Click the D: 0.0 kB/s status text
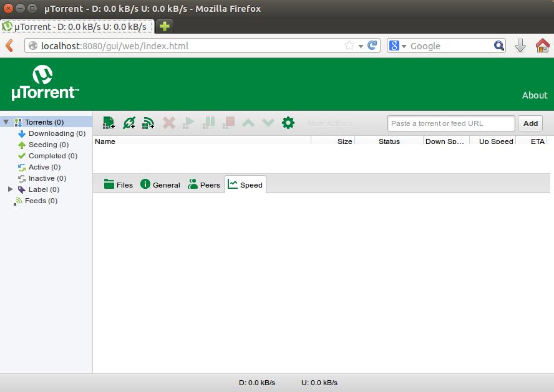This screenshot has height=392, width=554. pyautogui.click(x=257, y=383)
